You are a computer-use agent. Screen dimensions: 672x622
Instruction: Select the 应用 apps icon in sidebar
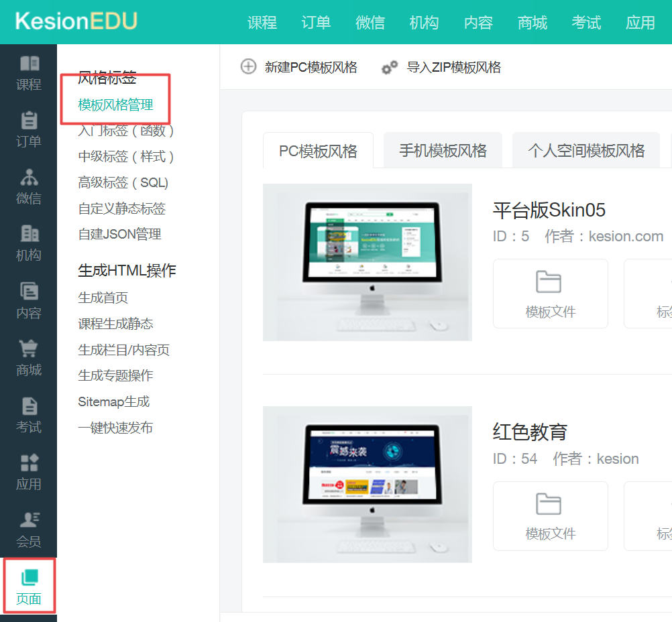[x=29, y=462]
